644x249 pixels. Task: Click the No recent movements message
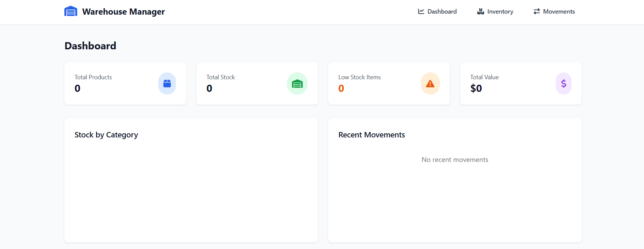click(455, 160)
